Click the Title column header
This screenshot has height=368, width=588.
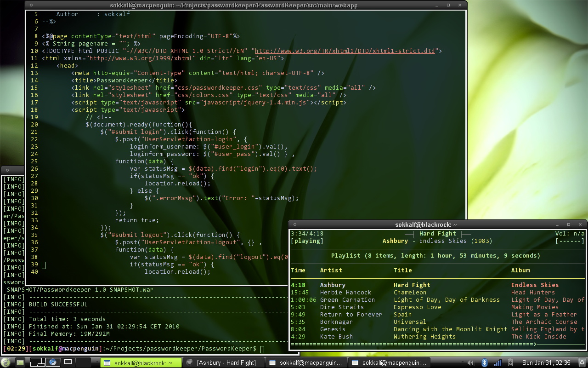tap(403, 270)
